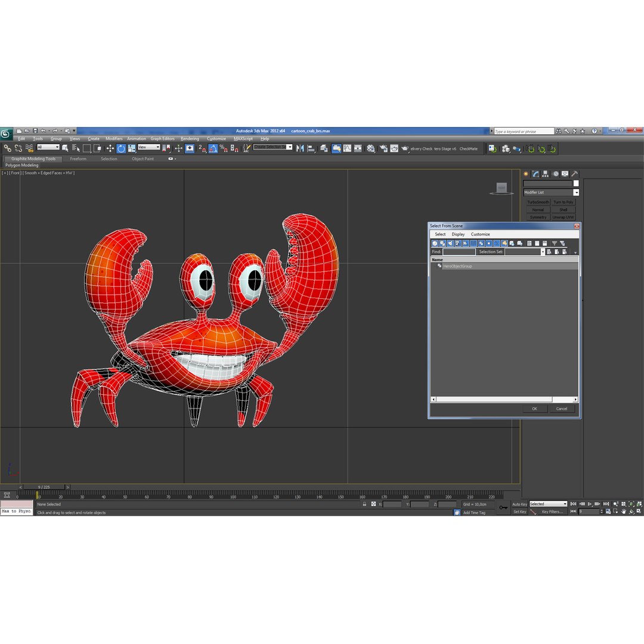The height and width of the screenshot is (644, 644).
Task: Click the CheckMate toolbar button
Action: coord(468,148)
